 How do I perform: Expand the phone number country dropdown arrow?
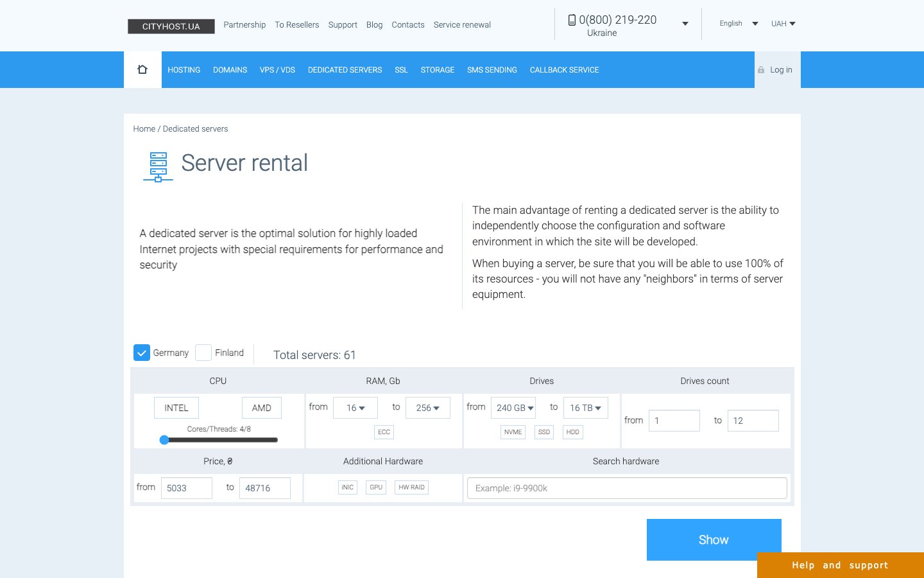click(x=685, y=24)
